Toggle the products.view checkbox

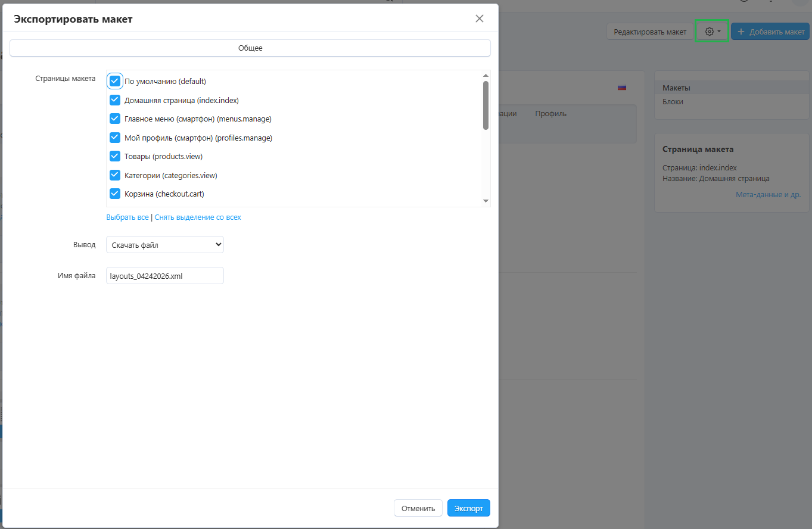click(115, 157)
